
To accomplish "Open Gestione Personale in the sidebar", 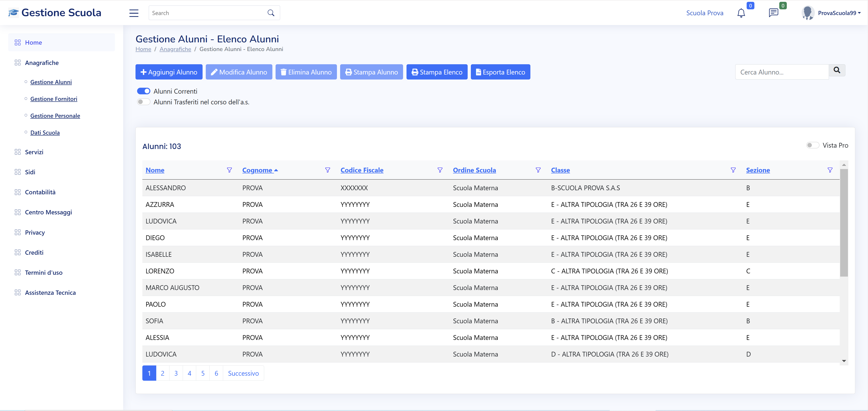I will (x=55, y=116).
